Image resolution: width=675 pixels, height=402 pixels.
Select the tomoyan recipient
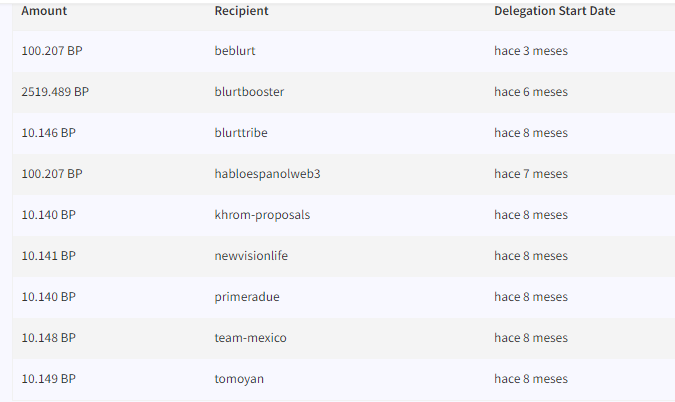239,379
